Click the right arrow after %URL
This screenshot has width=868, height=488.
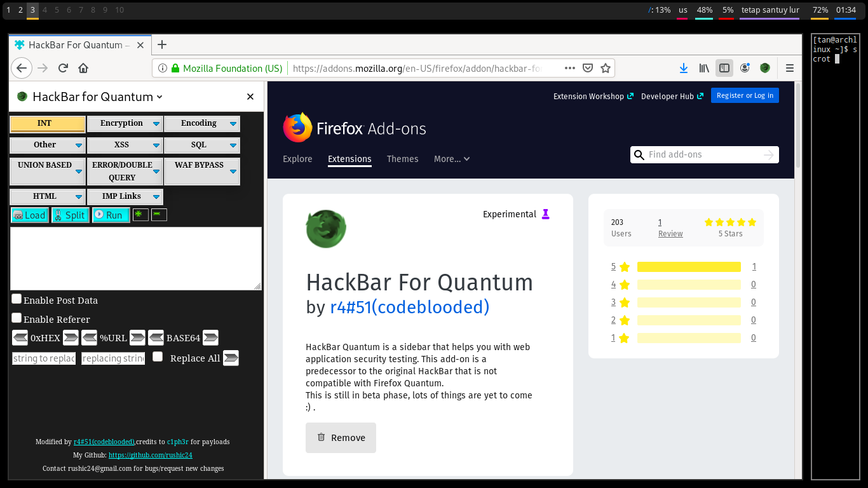pyautogui.click(x=137, y=337)
